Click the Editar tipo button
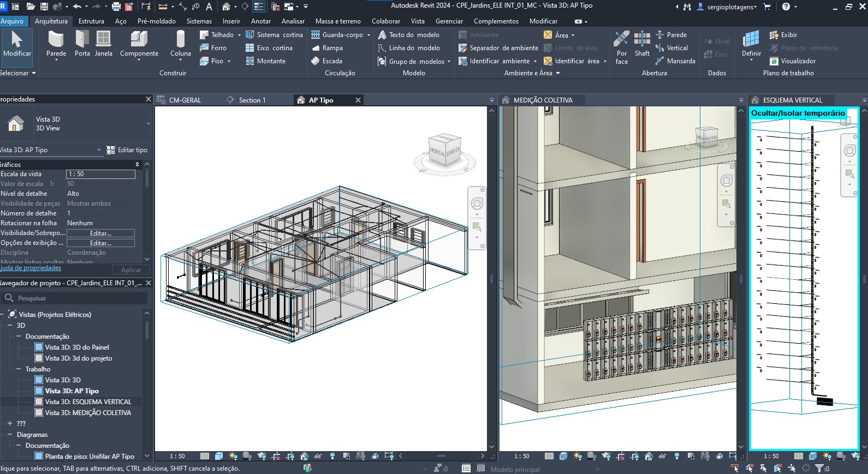The width and height of the screenshot is (868, 474). coord(127,150)
